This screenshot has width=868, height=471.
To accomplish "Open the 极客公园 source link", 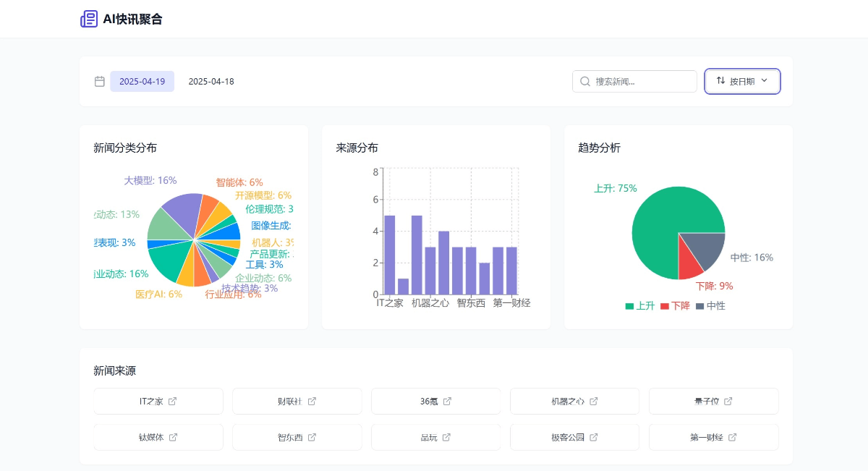I will click(575, 437).
